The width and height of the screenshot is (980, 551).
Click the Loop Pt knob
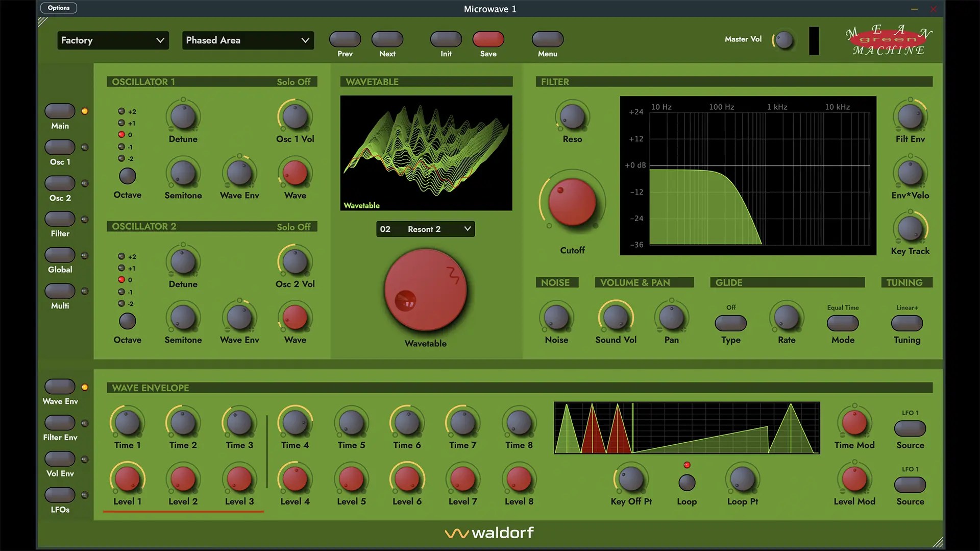[x=743, y=479]
